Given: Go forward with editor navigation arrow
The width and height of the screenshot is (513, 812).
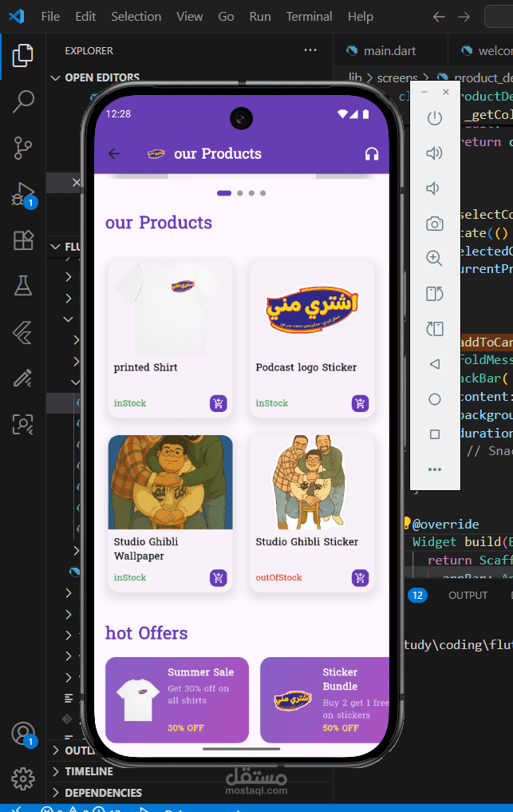Looking at the screenshot, I should 464,17.
